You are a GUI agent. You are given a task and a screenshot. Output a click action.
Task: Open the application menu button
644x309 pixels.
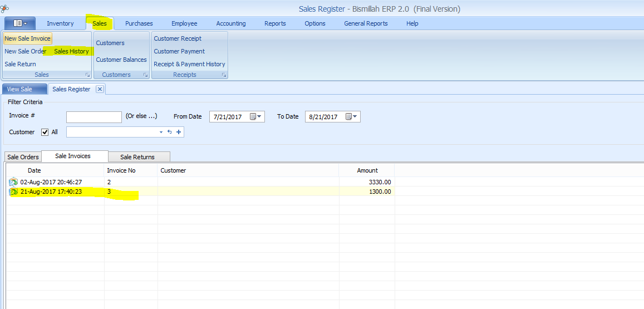tap(20, 23)
